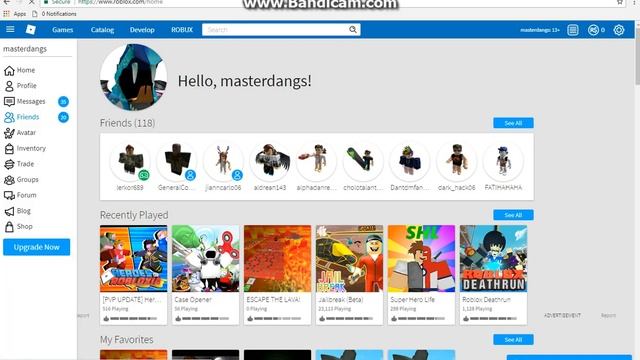Open the Develop tab in the navbar
Viewport: 640px width, 360px height.
[x=142, y=30]
